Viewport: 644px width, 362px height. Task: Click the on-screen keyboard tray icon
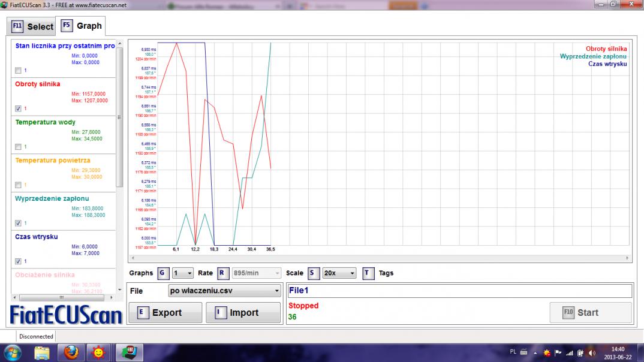[x=523, y=352]
